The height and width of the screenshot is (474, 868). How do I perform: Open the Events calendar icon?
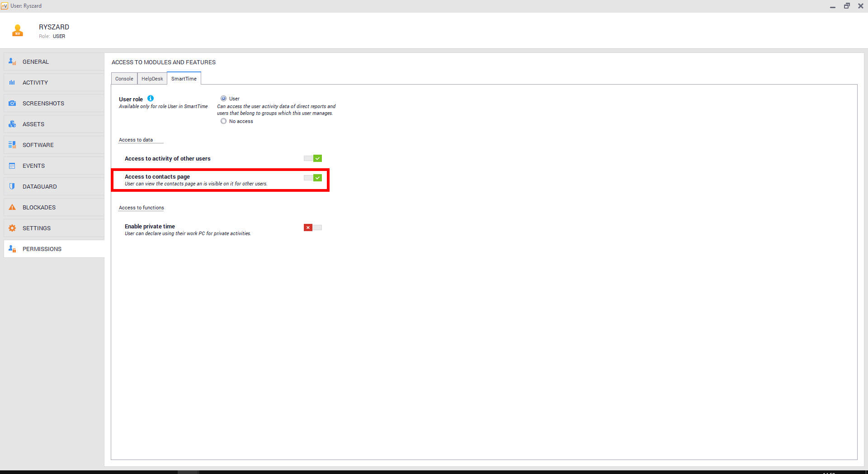[x=12, y=166]
